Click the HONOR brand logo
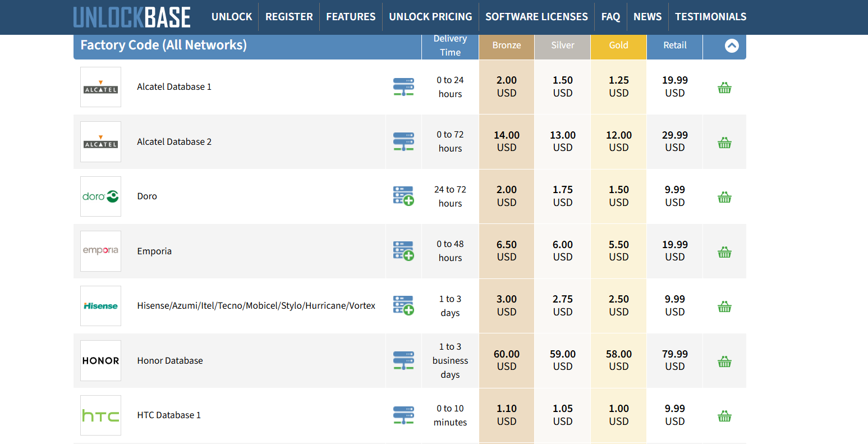Viewport: 868px width, 444px height. click(x=100, y=360)
